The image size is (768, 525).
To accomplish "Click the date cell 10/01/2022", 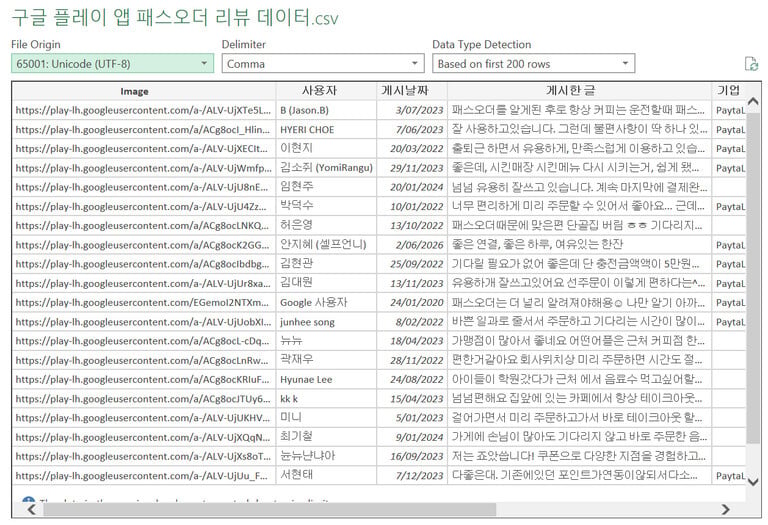I will tap(412, 207).
